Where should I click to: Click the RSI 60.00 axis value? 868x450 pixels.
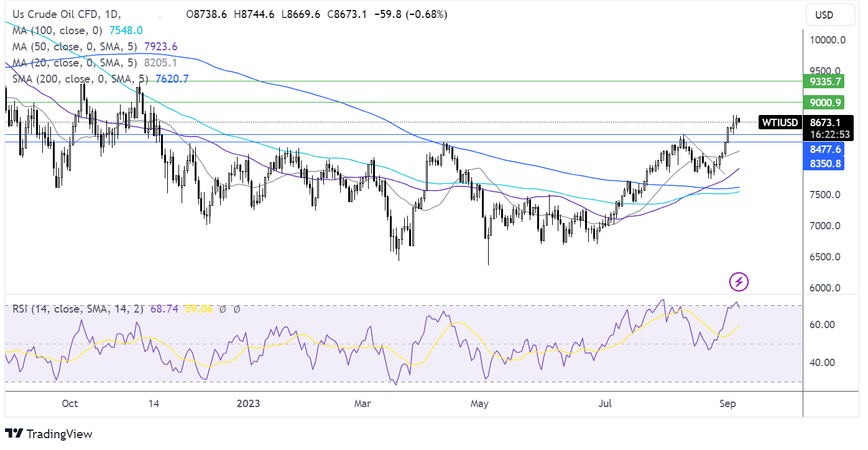tap(823, 325)
